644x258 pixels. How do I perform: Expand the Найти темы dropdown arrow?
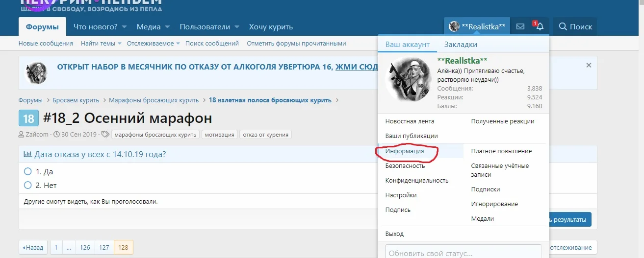[x=119, y=44]
